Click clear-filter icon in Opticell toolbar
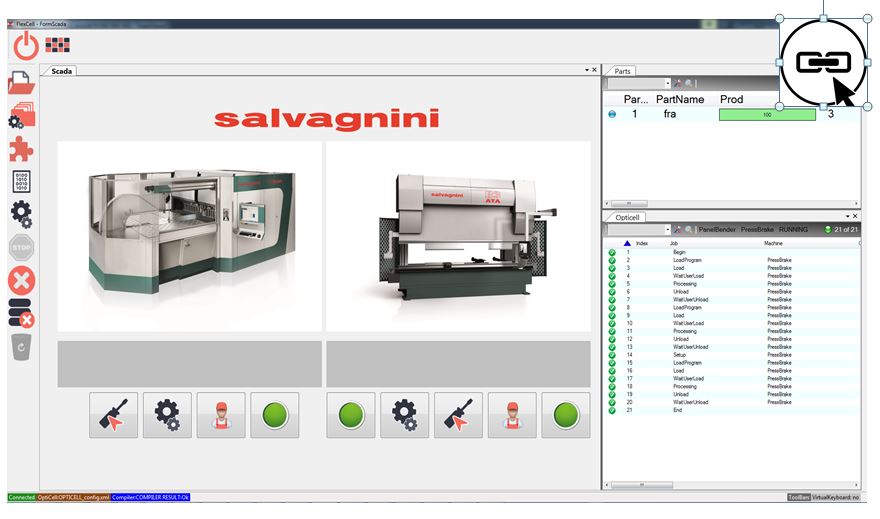Viewport: 880px width, 519px height. (x=678, y=229)
